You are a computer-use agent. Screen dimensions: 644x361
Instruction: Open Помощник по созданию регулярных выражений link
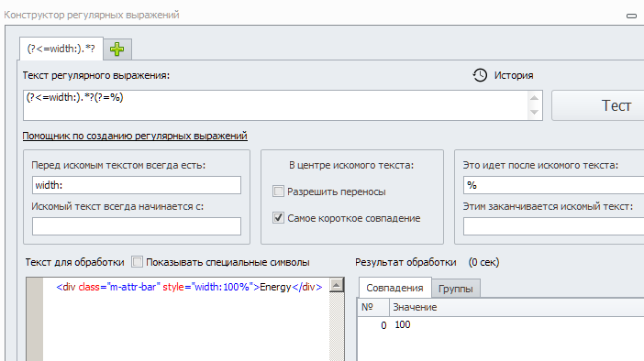pos(135,136)
